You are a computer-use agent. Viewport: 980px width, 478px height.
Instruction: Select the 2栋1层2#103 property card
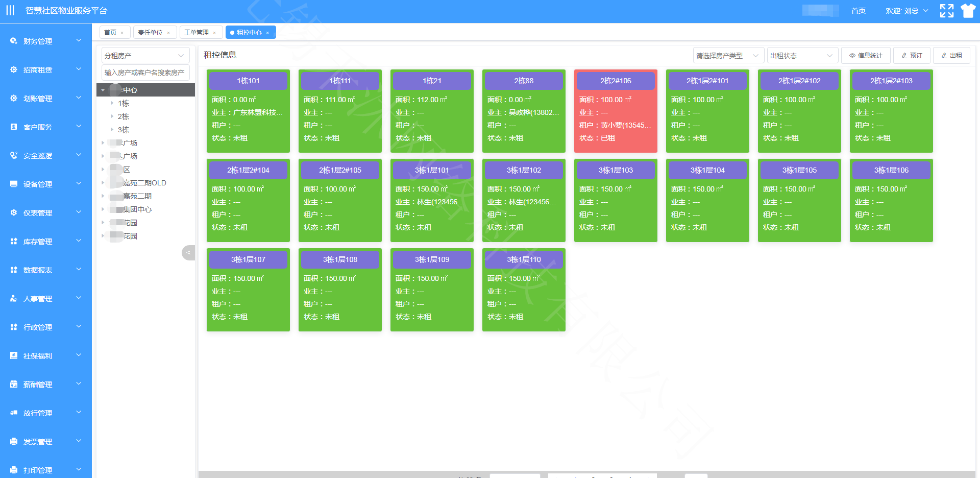(891, 111)
